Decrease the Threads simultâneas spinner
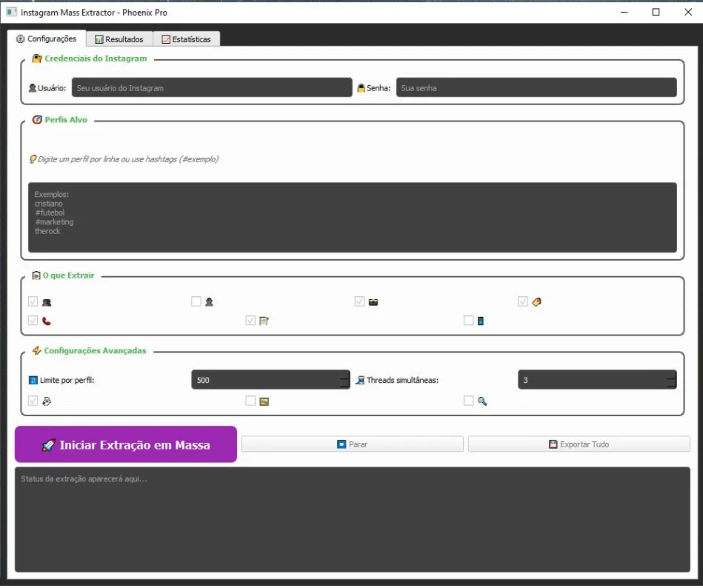 click(671, 384)
